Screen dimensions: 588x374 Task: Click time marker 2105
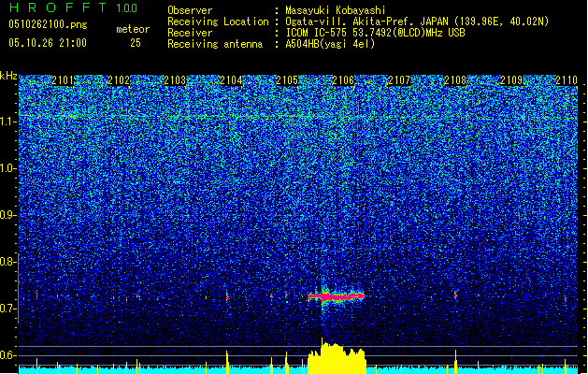point(287,80)
